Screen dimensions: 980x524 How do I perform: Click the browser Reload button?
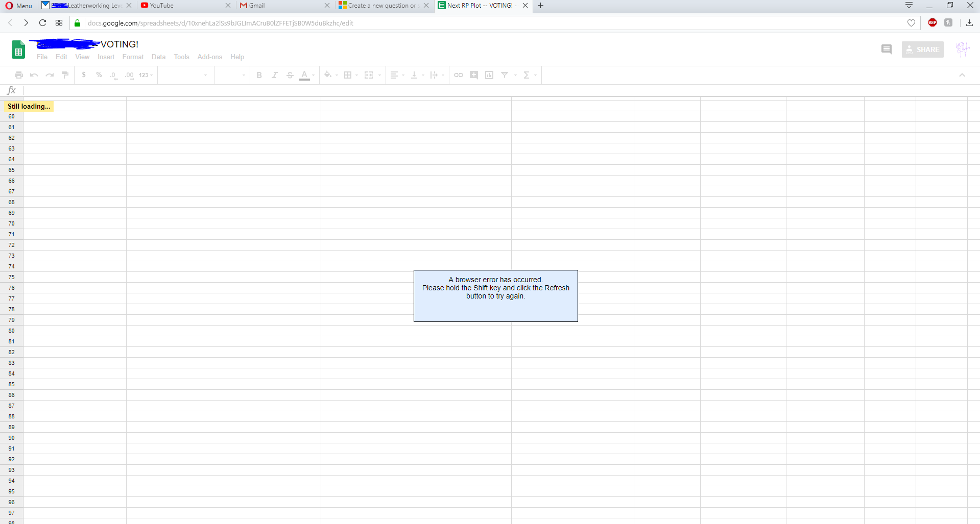tap(43, 23)
